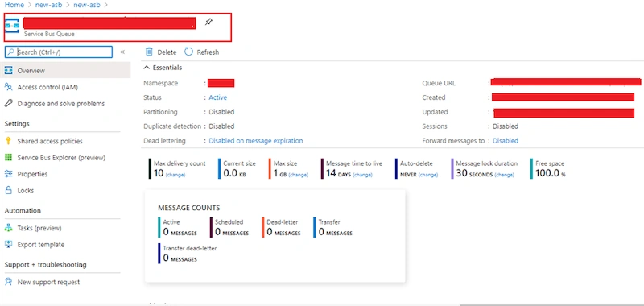
Task: Open the second new-asb breadcrumb
Action: [x=87, y=6]
